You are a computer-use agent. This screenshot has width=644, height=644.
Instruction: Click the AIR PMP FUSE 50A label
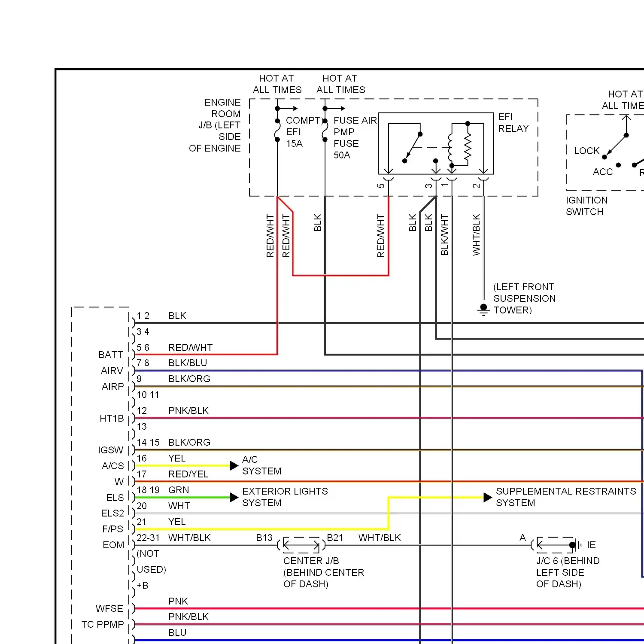(x=355, y=137)
